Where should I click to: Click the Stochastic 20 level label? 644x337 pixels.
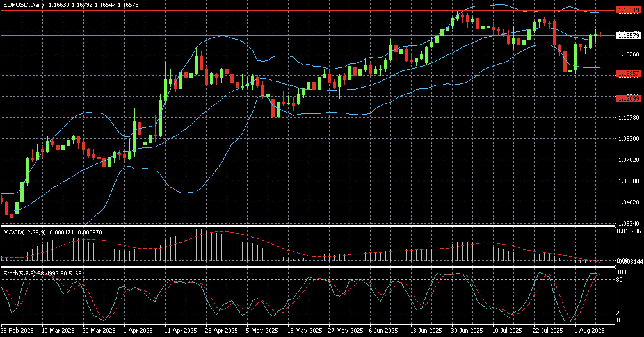click(620, 313)
